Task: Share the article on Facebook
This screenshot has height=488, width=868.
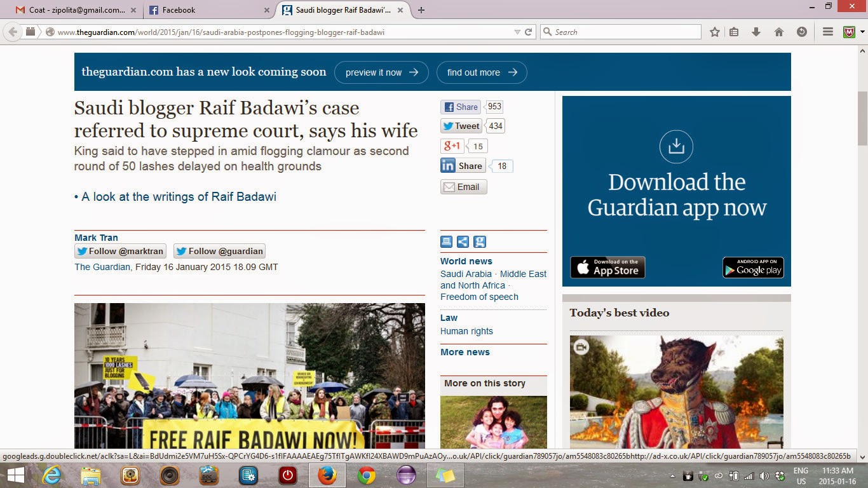Action: [x=461, y=107]
